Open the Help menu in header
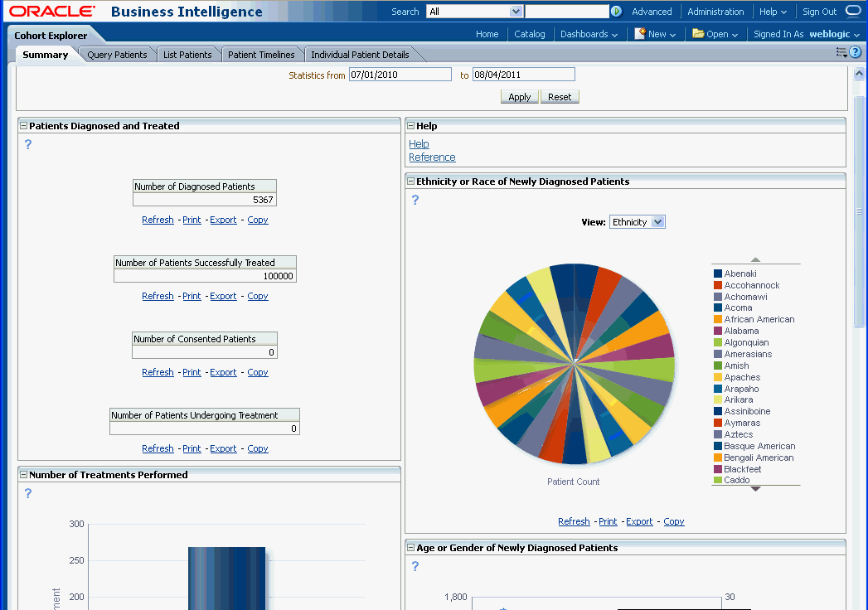The width and height of the screenshot is (868, 610). pyautogui.click(x=773, y=11)
